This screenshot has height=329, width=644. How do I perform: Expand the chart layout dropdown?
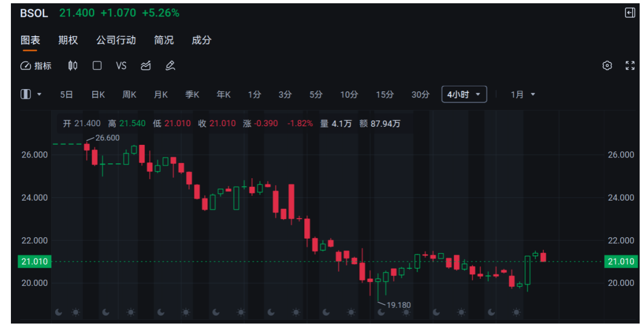coord(31,95)
